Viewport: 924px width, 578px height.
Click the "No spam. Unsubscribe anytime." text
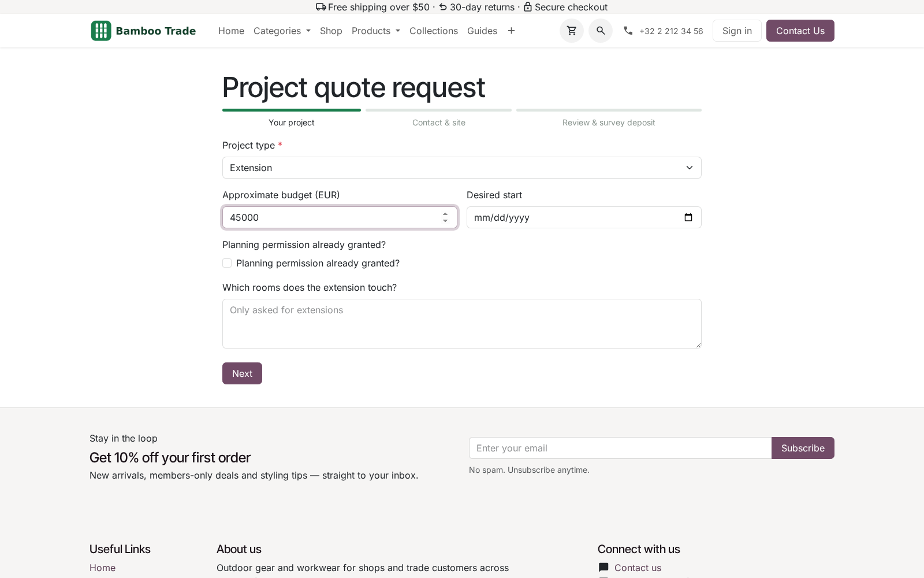pyautogui.click(x=529, y=470)
